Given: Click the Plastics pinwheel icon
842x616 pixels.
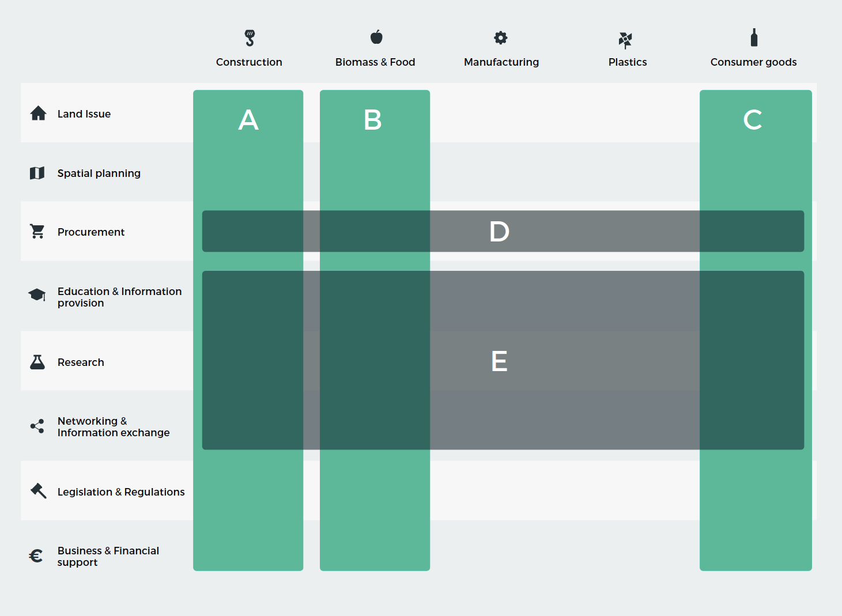Looking at the screenshot, I should click(625, 40).
